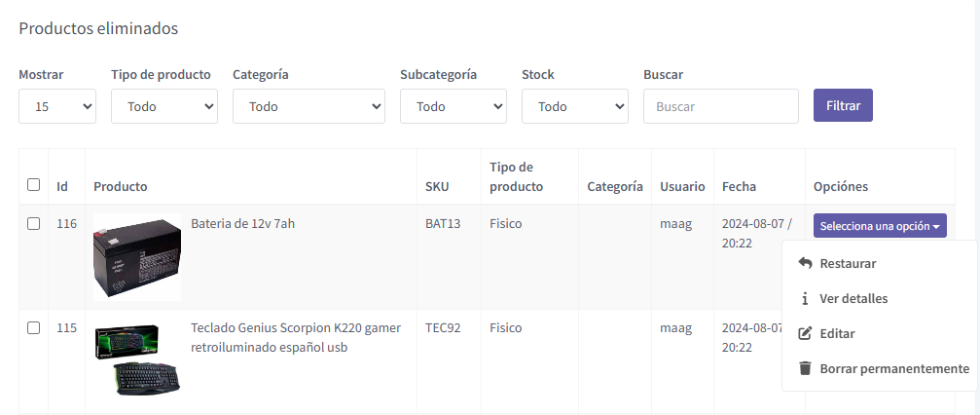Viewport: 980px width, 415px height.
Task: Open the Stock filter dropdown
Action: click(x=574, y=106)
